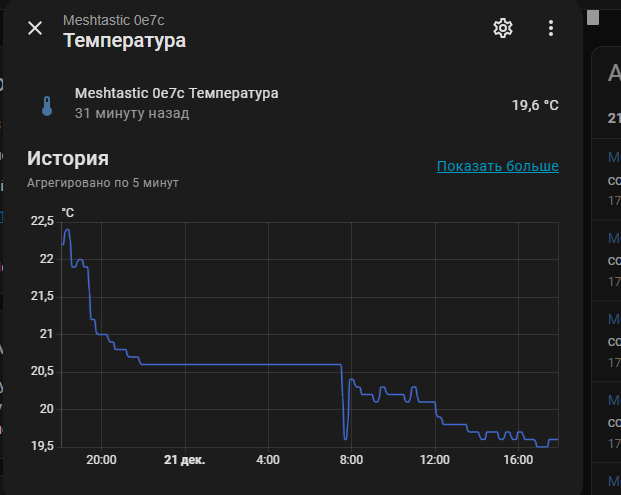Open the three-dot overflow menu

click(x=550, y=28)
